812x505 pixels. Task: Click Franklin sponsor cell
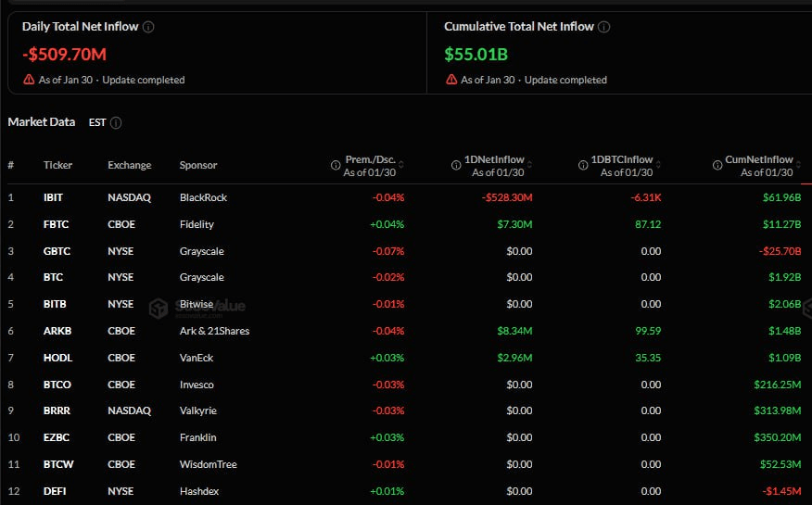tap(197, 437)
